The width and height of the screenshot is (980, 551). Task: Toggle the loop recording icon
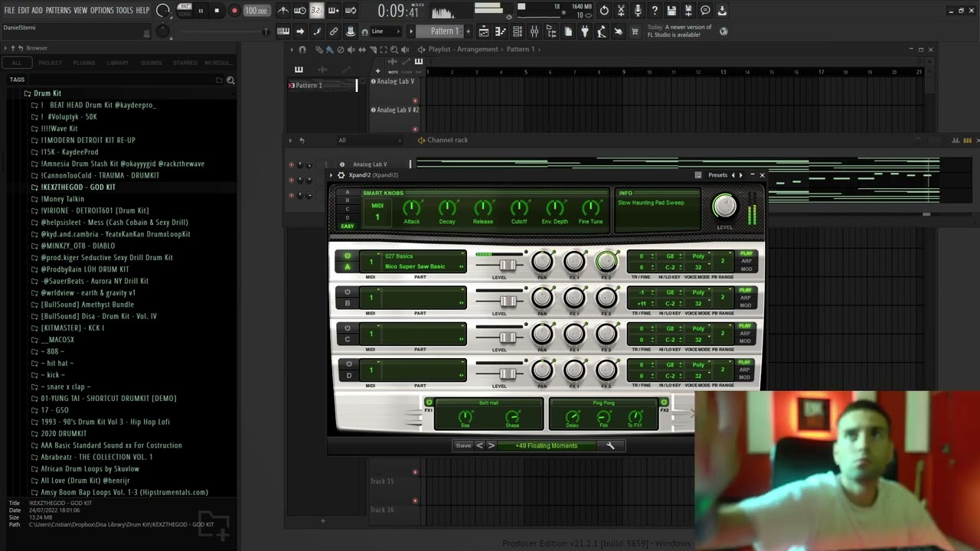351,11
